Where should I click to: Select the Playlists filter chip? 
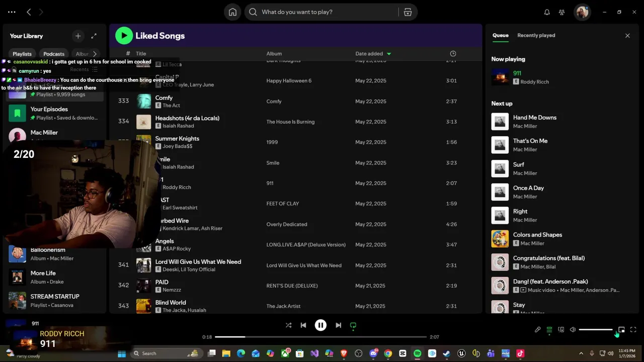coord(22,54)
